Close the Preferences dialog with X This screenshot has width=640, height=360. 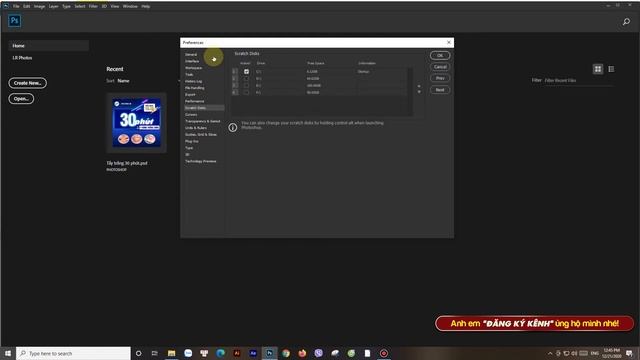pyautogui.click(x=449, y=42)
